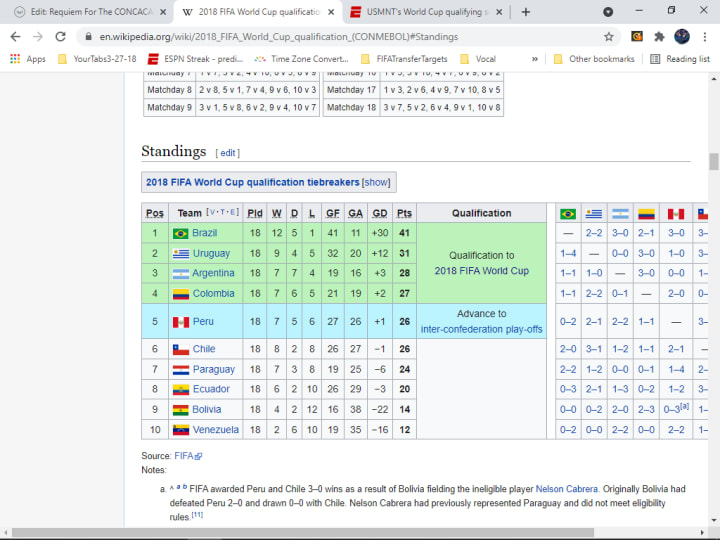Open the FIFA source link
Image resolution: width=720 pixels, height=540 pixels.
[x=188, y=456]
